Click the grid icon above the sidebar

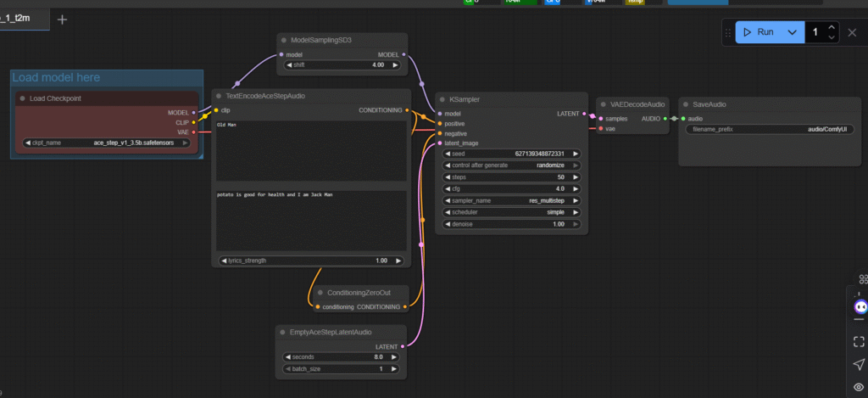coord(863,279)
